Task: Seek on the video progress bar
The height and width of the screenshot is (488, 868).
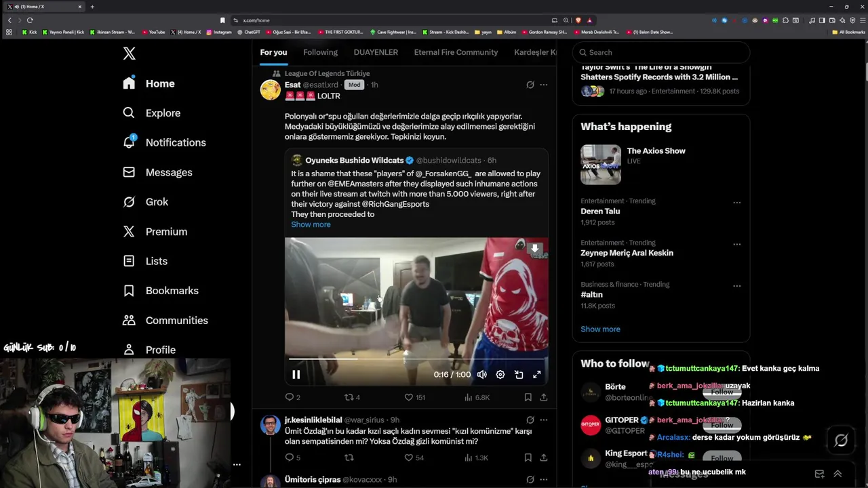Action: (416, 359)
